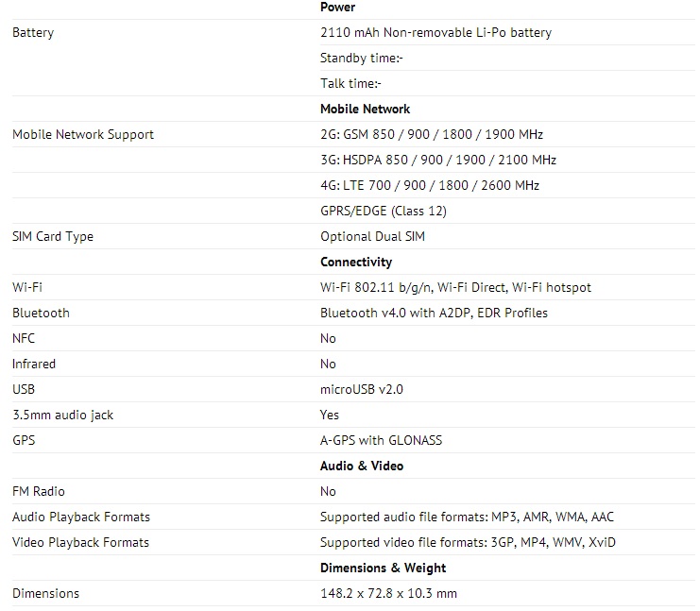Click the Audio & Video section heading
The height and width of the screenshot is (611, 700).
tap(362, 467)
